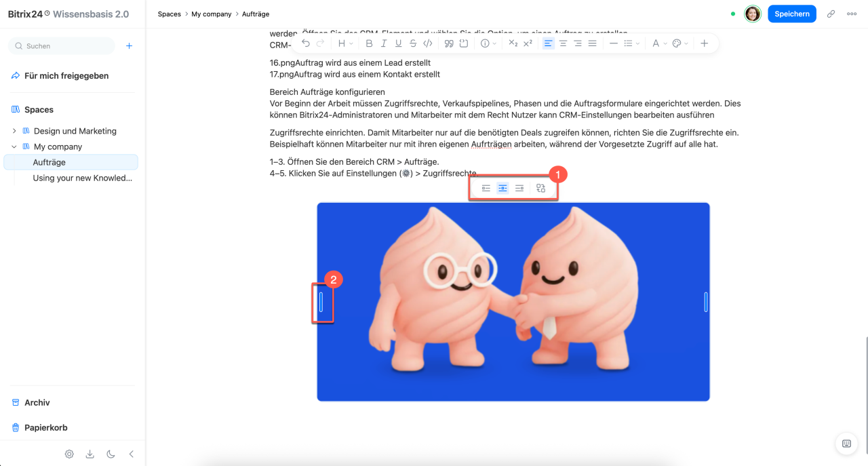
Task: Apply subscript formatting
Action: click(x=513, y=43)
